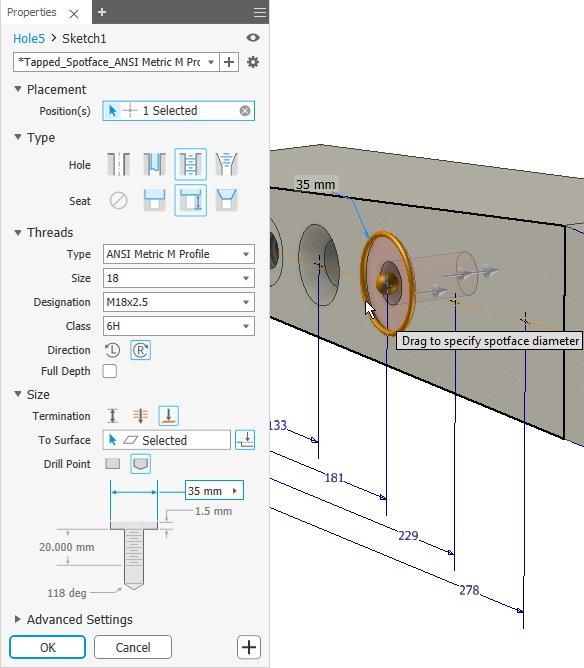Choose the counterbore seat icon
584x668 pixels.
(154, 200)
